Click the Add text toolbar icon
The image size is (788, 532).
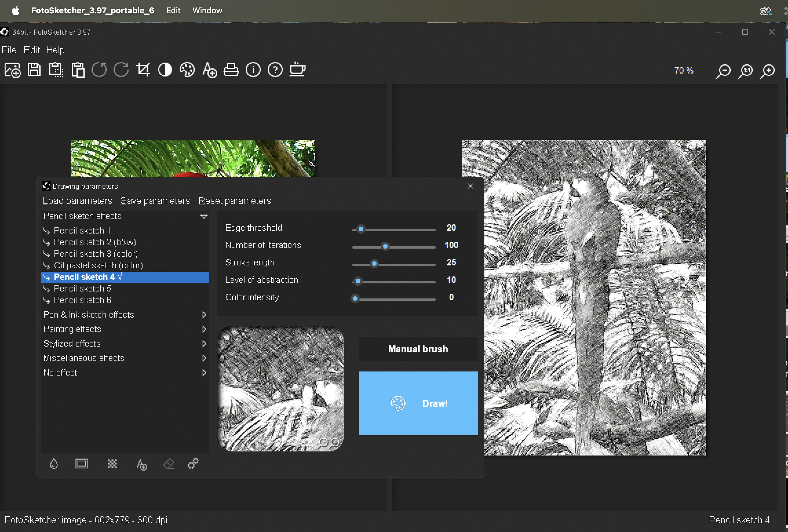click(x=209, y=70)
